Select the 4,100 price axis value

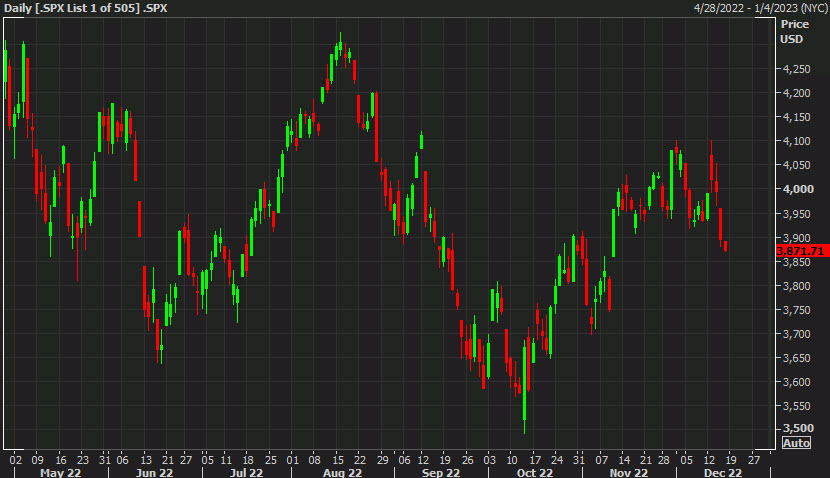(x=797, y=141)
